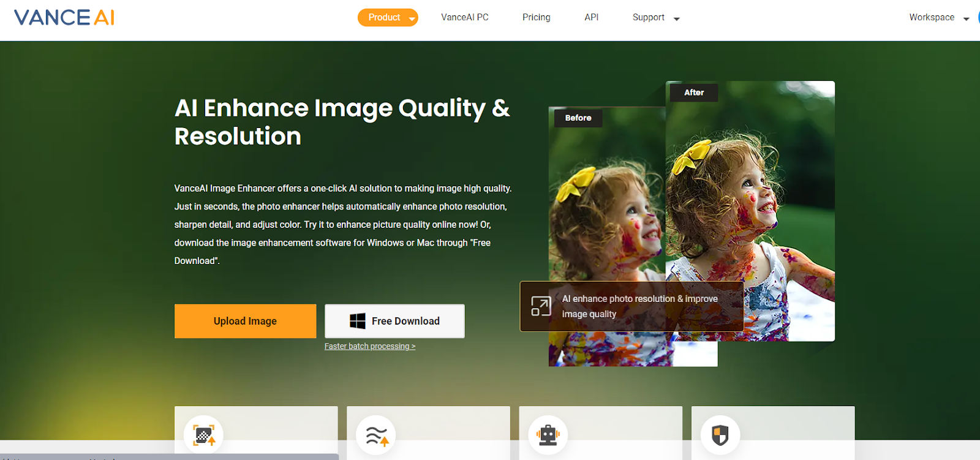Image resolution: width=980 pixels, height=460 pixels.
Task: Expand the Support dropdown
Action: coord(656,17)
